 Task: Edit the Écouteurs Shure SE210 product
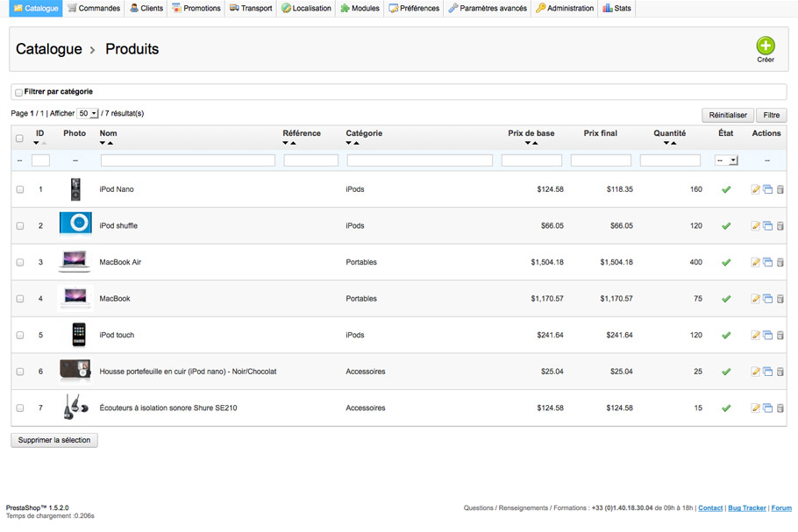click(756, 408)
